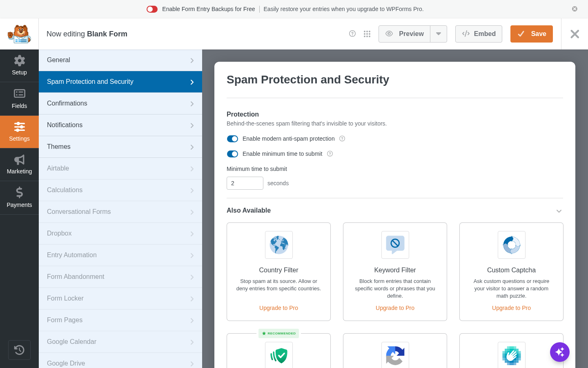Viewport: 588px width, 368px height.
Task: Save the form with the Save button
Action: (532, 34)
